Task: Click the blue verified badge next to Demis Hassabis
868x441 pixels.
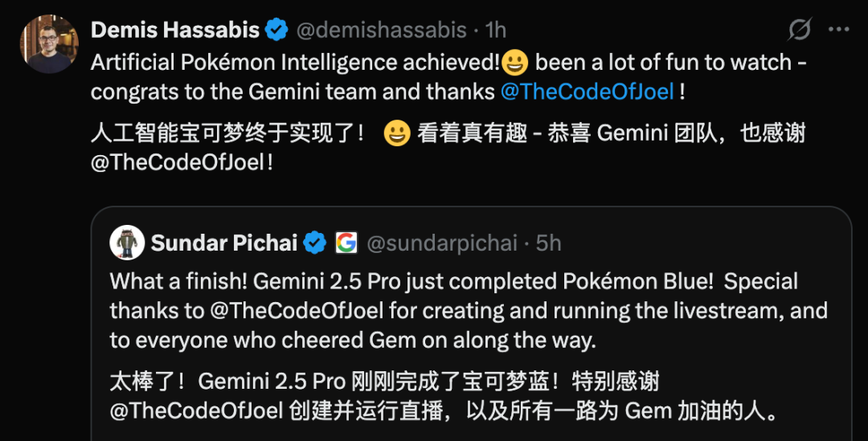Action: [276, 30]
